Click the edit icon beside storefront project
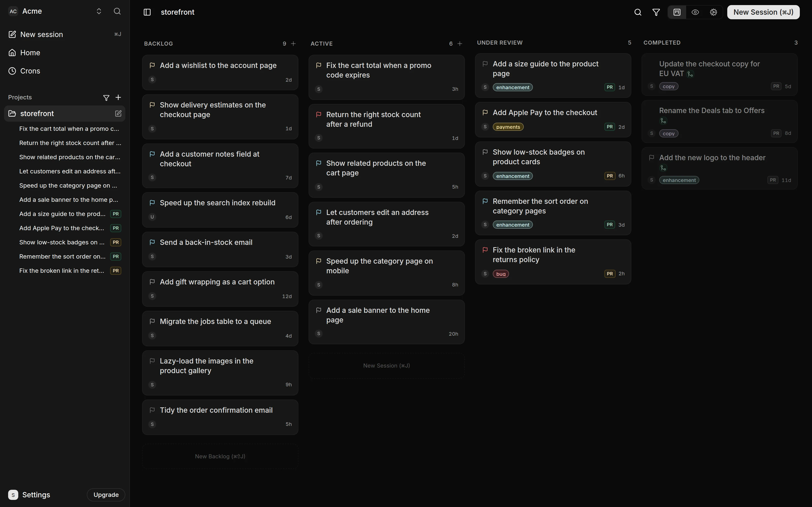 point(118,114)
